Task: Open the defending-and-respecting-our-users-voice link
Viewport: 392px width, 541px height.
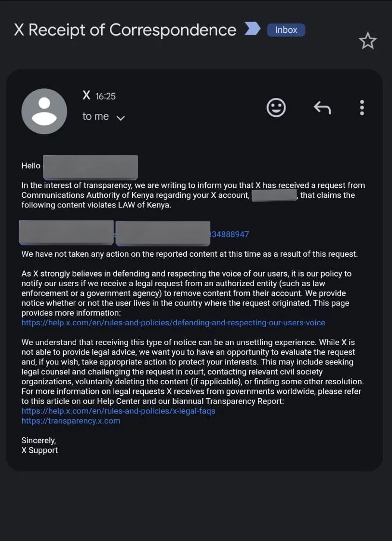Action: [x=173, y=322]
